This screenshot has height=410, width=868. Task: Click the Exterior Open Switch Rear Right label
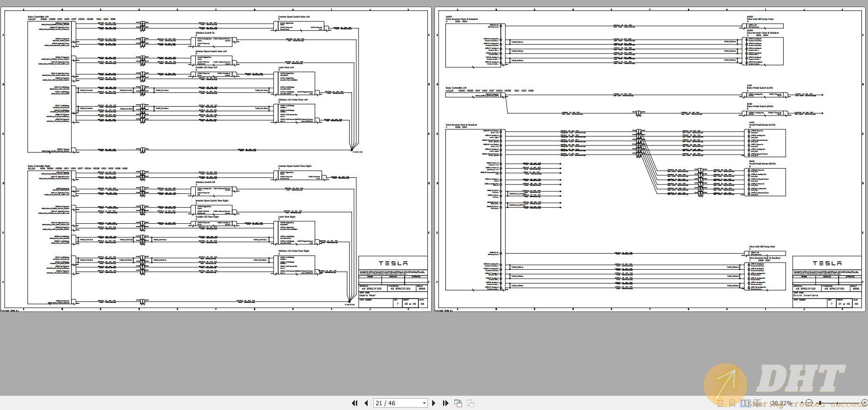pos(295,166)
